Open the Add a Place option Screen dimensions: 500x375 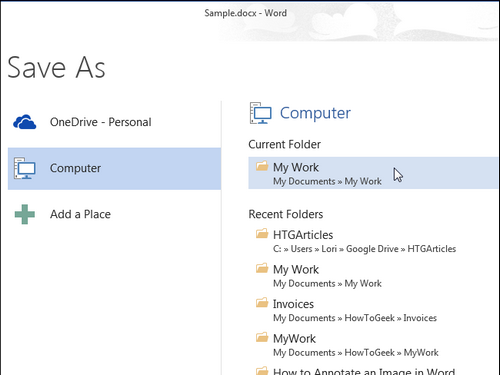click(114, 214)
